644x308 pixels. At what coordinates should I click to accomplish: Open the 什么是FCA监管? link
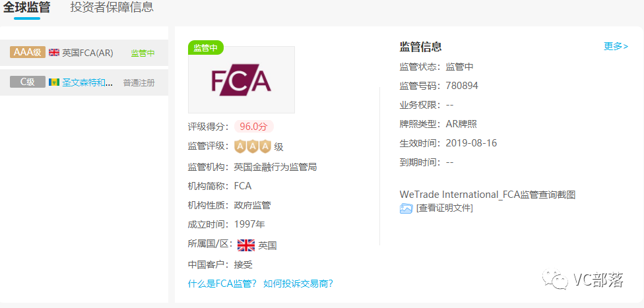(222, 284)
